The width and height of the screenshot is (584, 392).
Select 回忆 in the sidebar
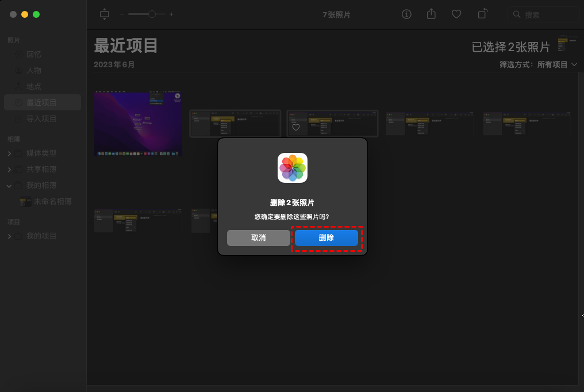(43, 55)
